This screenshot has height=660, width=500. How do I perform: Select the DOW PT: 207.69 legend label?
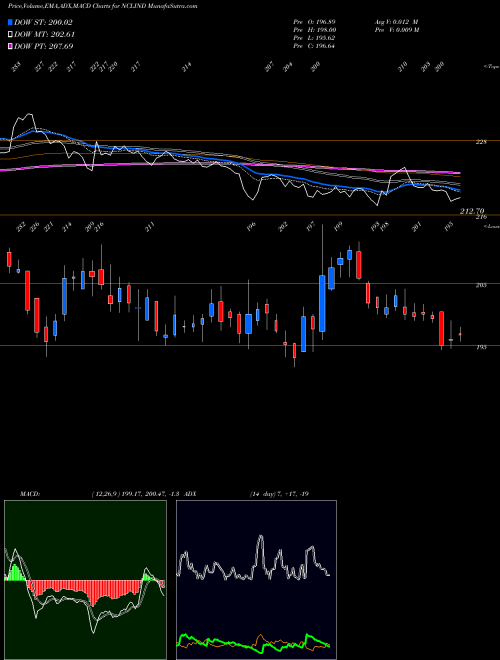pos(43,46)
